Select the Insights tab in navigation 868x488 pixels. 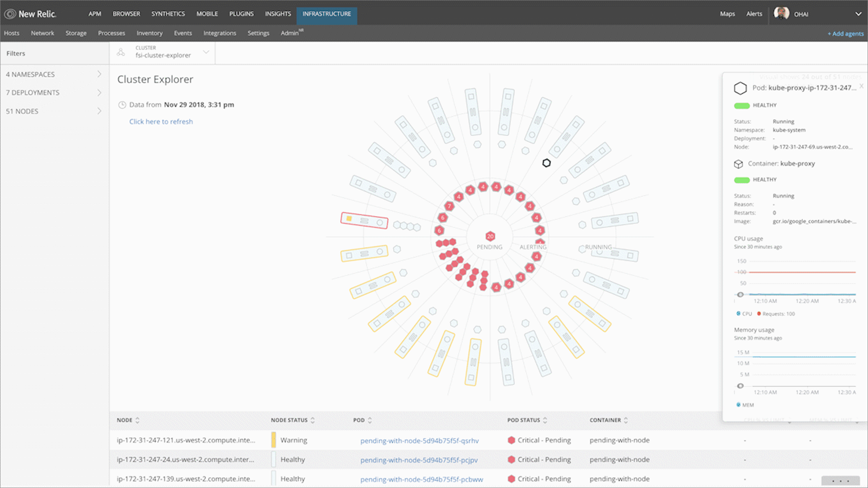click(277, 13)
